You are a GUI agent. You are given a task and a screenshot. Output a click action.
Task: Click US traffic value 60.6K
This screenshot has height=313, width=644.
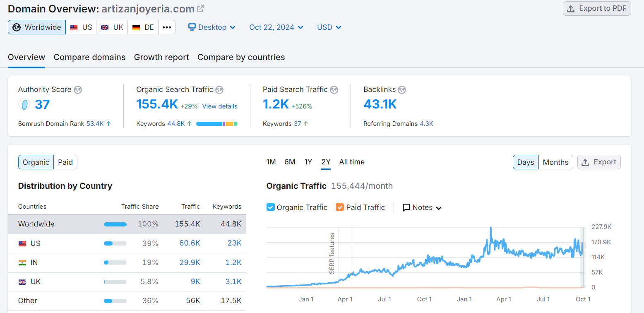(190, 243)
